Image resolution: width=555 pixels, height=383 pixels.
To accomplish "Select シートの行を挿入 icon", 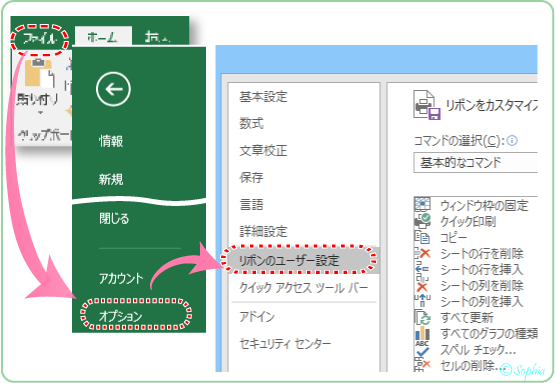I will click(x=422, y=269).
